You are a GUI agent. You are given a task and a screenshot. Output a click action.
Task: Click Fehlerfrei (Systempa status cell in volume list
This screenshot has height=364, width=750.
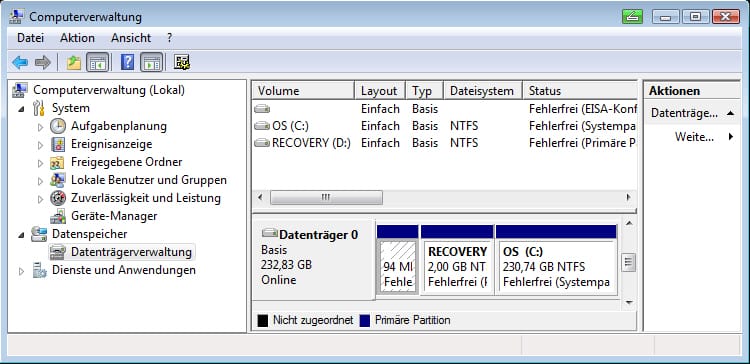pyautogui.click(x=582, y=126)
